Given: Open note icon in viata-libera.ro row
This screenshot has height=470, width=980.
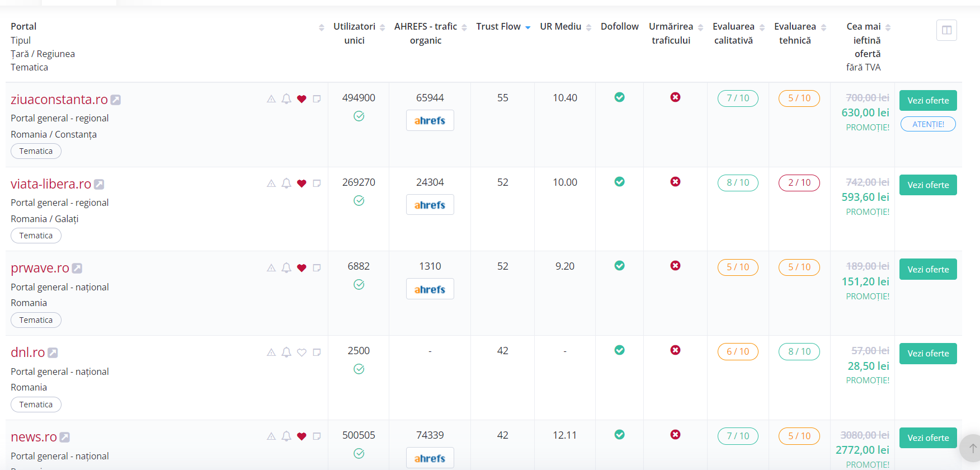Looking at the screenshot, I should [317, 184].
